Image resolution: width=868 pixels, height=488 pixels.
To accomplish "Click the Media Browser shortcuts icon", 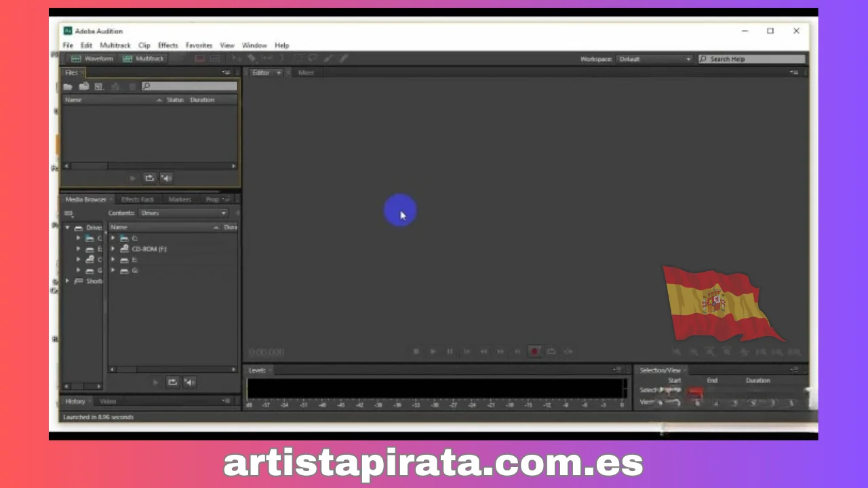I will (68, 213).
